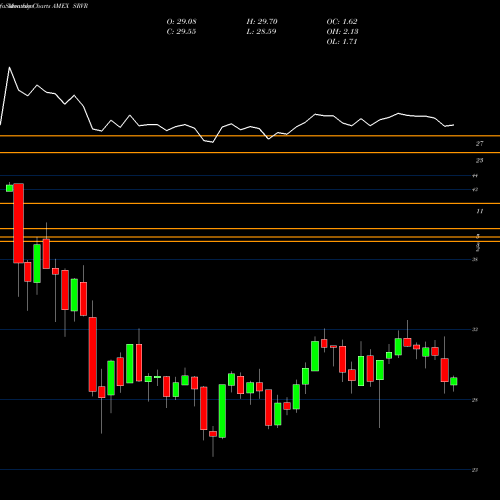Click the price axis label 32
The height and width of the screenshot is (500, 500).
click(x=475, y=329)
